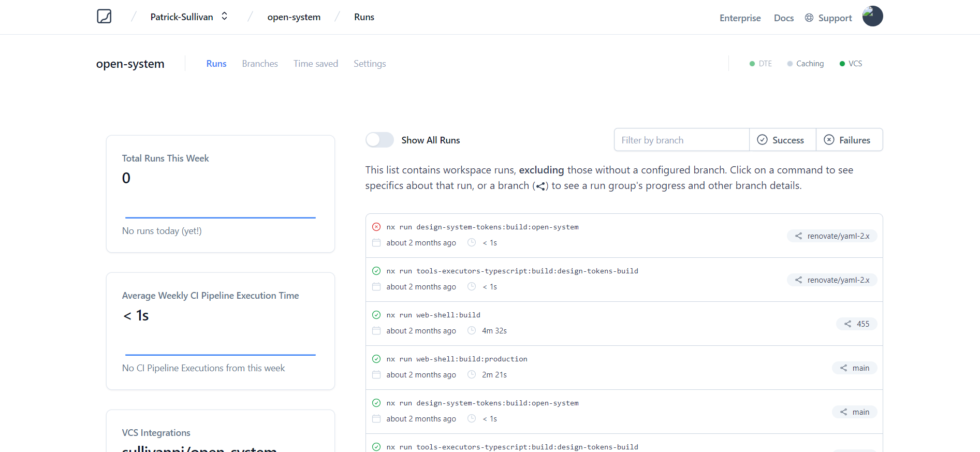Screen dimensions: 980x452
Task: Click the Support lifebuoy icon
Action: click(809, 18)
